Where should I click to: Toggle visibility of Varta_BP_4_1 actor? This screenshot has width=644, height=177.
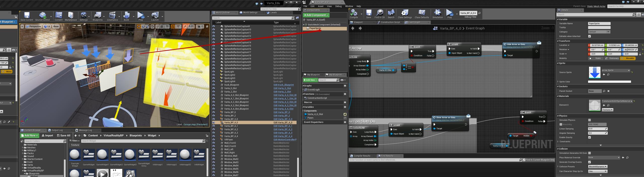[214, 126]
